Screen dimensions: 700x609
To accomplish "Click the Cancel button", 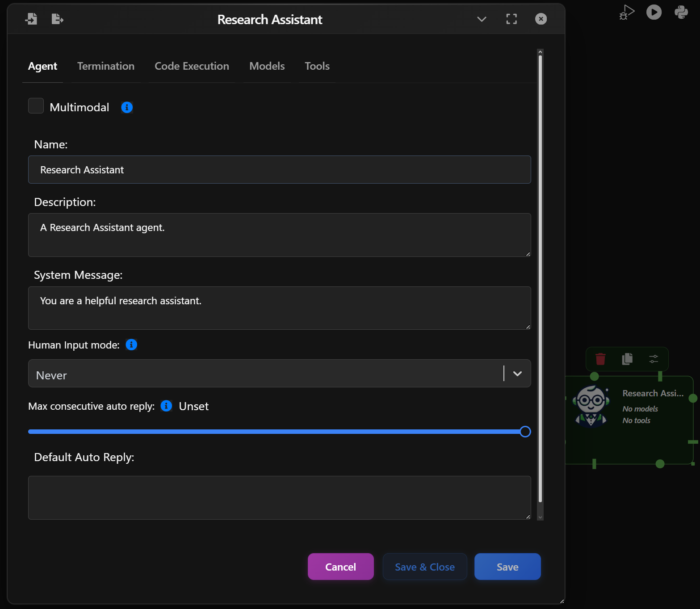I will click(x=340, y=566).
